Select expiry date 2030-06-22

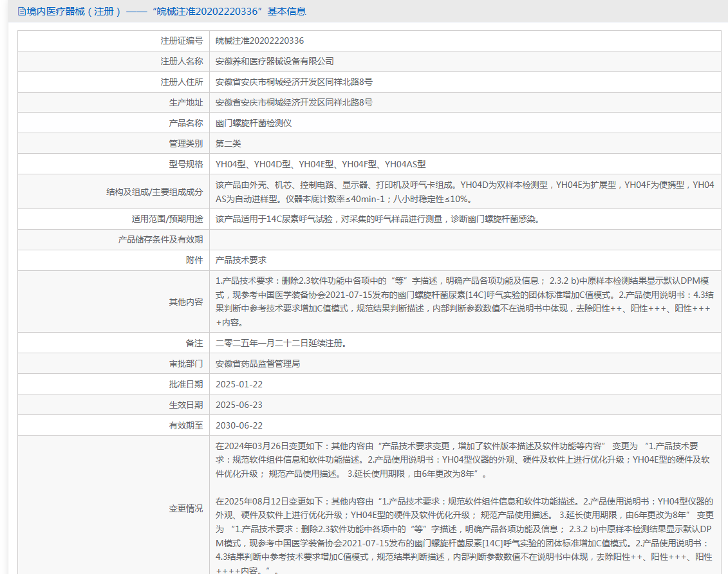(239, 425)
